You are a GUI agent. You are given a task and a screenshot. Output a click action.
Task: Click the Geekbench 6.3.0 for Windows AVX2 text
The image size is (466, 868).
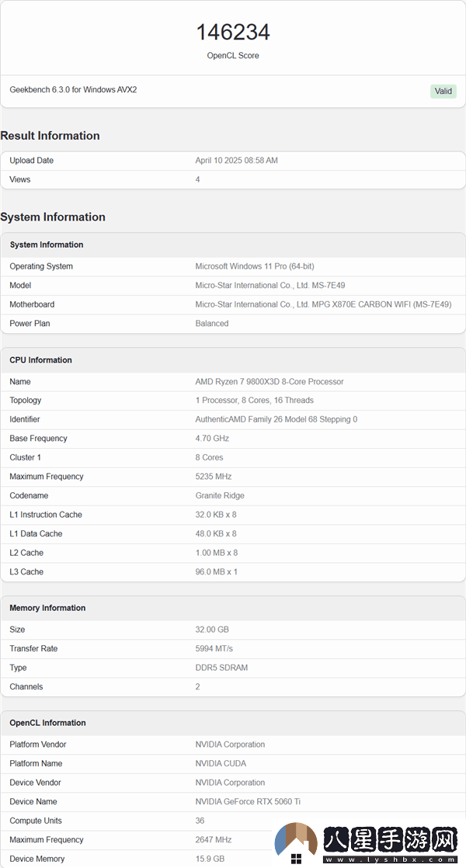[73, 90]
